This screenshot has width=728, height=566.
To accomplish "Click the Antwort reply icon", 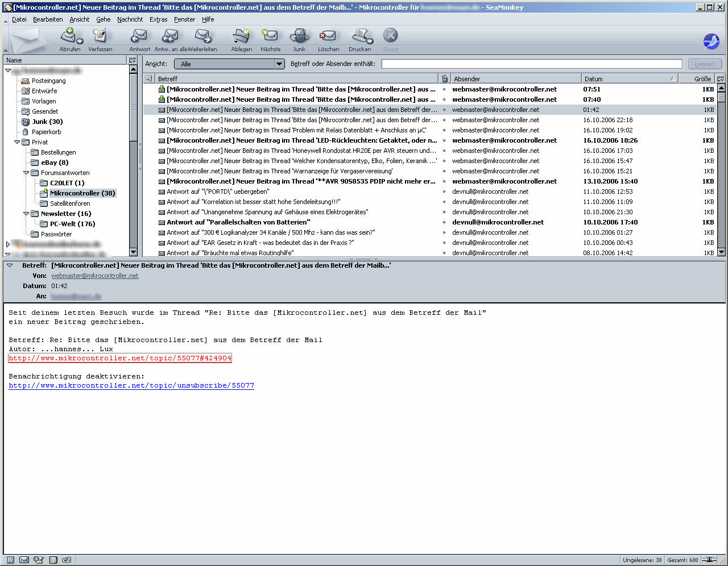I will pyautogui.click(x=139, y=36).
